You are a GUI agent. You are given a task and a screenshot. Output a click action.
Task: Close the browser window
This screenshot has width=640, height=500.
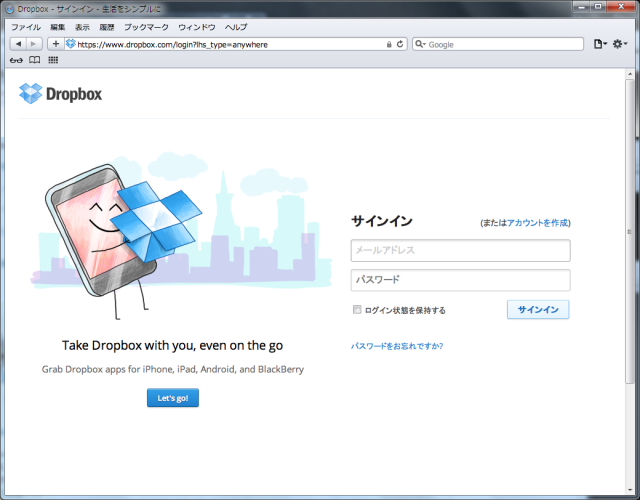click(621, 7)
